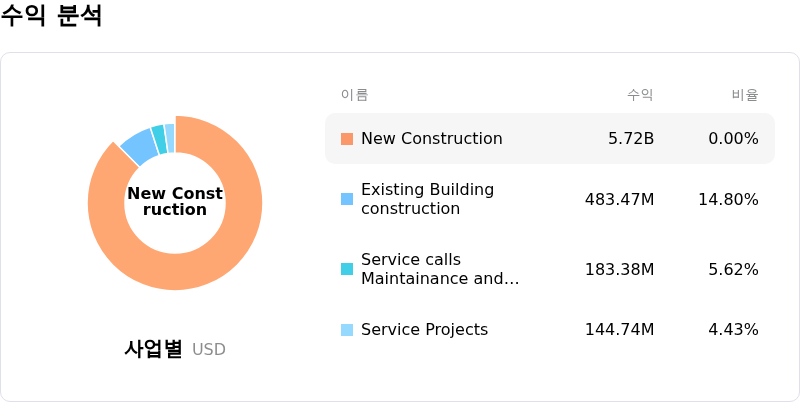The height and width of the screenshot is (402, 800).
Task: Select the Existing Building construction row
Action: coord(550,199)
